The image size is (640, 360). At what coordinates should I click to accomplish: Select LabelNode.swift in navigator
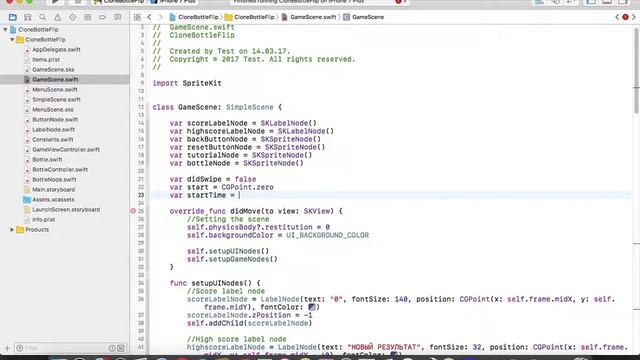pyautogui.click(x=53, y=129)
